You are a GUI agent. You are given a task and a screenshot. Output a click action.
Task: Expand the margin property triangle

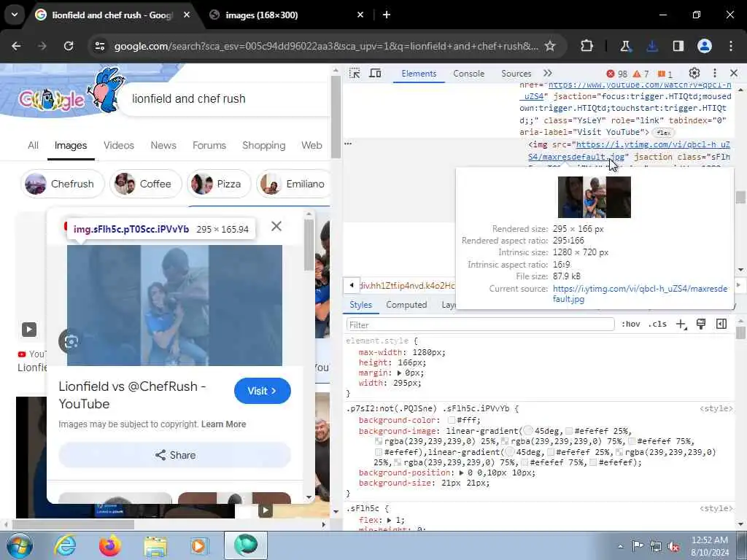(x=400, y=373)
